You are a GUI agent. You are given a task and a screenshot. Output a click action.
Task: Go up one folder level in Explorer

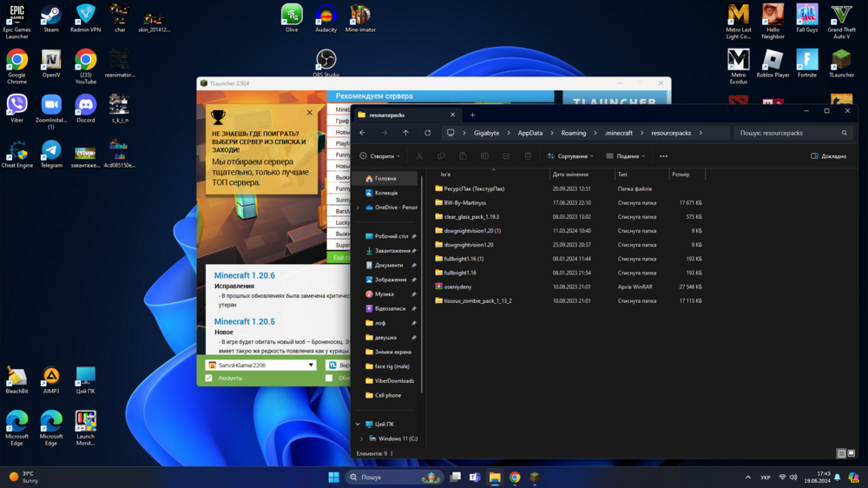click(405, 133)
